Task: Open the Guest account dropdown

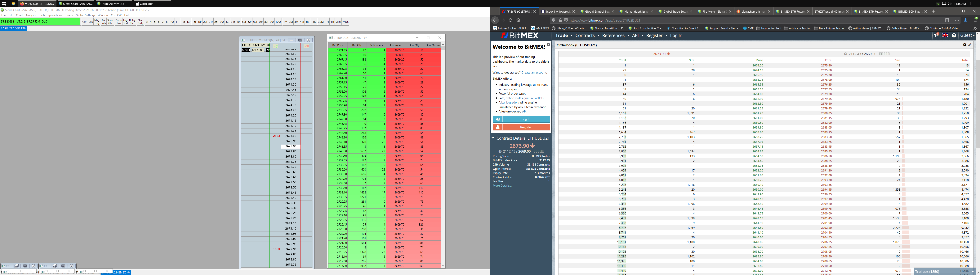Action: [x=967, y=35]
